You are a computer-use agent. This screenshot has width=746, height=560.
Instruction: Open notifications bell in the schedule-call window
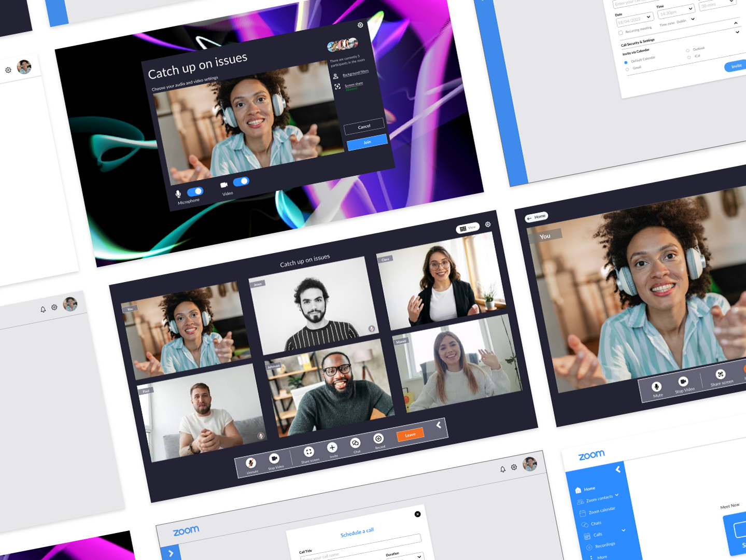tap(502, 469)
